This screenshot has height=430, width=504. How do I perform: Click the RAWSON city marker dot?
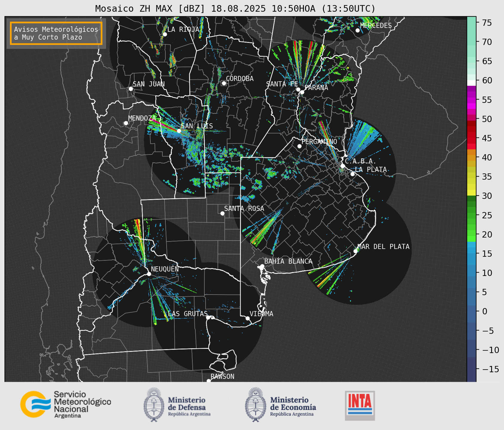click(x=209, y=381)
